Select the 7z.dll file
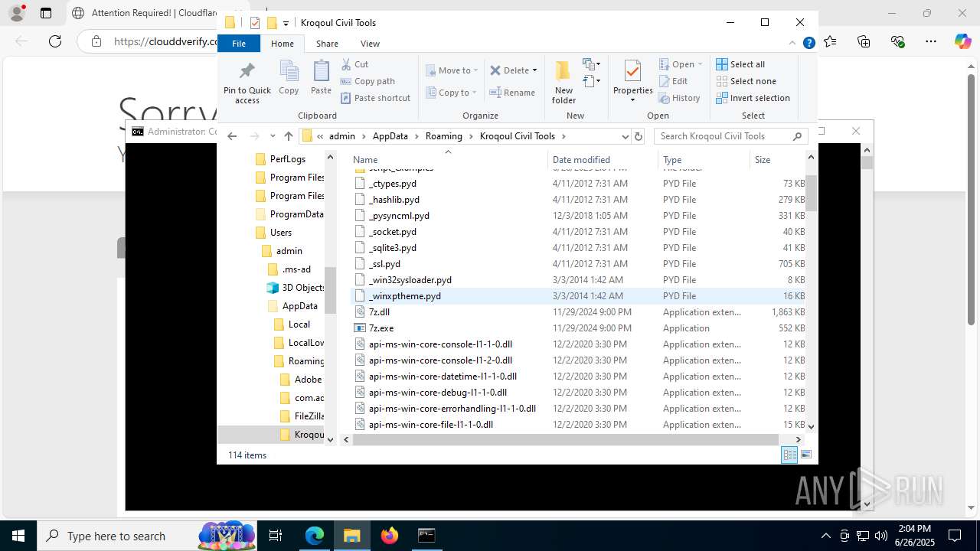980x551 pixels. pos(379,312)
